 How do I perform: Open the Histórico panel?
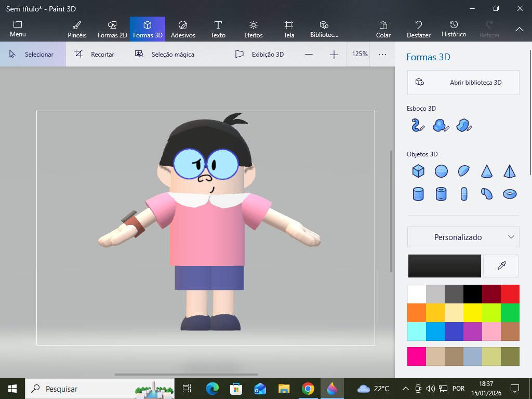coord(454,29)
